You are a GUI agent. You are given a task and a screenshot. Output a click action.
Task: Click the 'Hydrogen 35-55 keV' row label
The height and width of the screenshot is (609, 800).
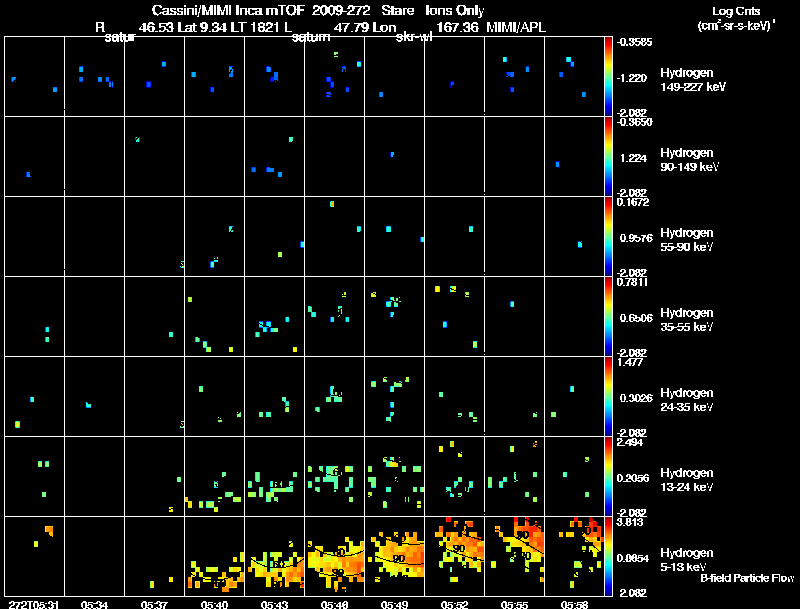click(687, 320)
